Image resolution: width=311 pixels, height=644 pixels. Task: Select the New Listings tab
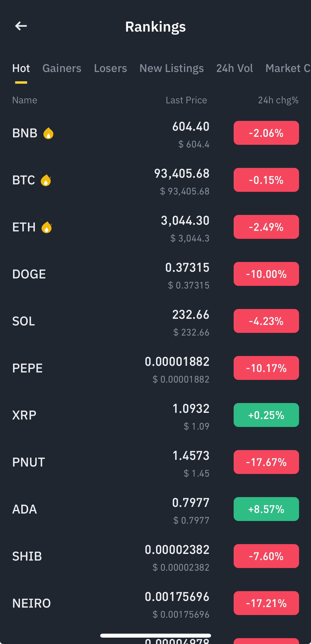click(x=172, y=68)
